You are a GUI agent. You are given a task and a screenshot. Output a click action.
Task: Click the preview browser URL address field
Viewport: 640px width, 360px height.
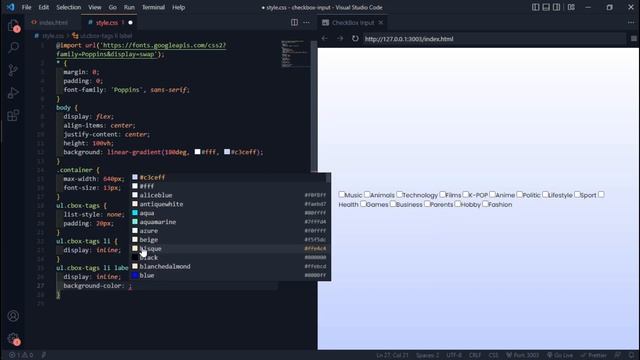(x=494, y=39)
